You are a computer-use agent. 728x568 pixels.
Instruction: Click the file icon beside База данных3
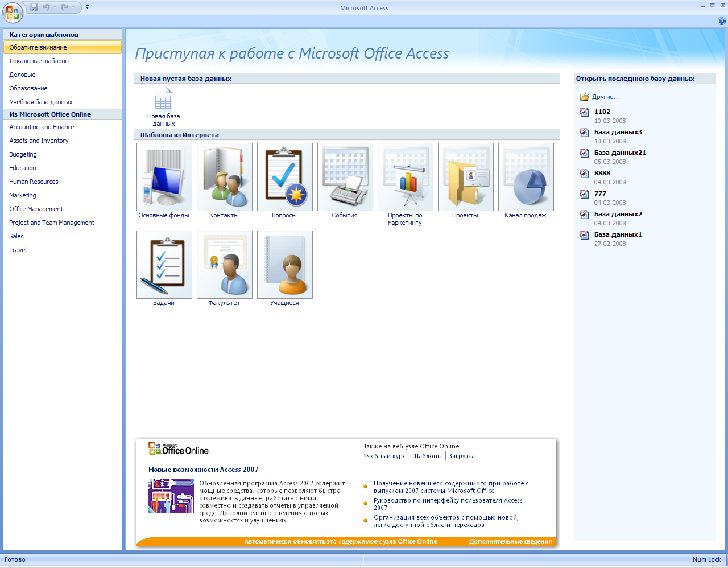[584, 133]
